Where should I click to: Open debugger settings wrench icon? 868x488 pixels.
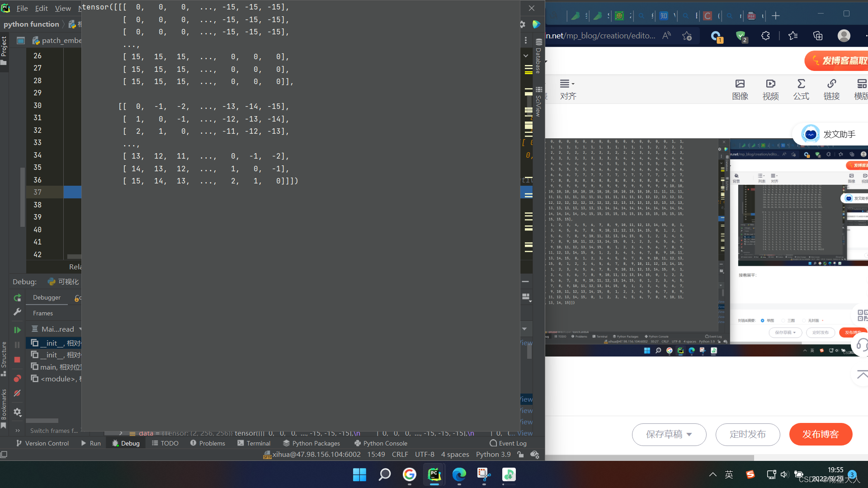click(17, 312)
